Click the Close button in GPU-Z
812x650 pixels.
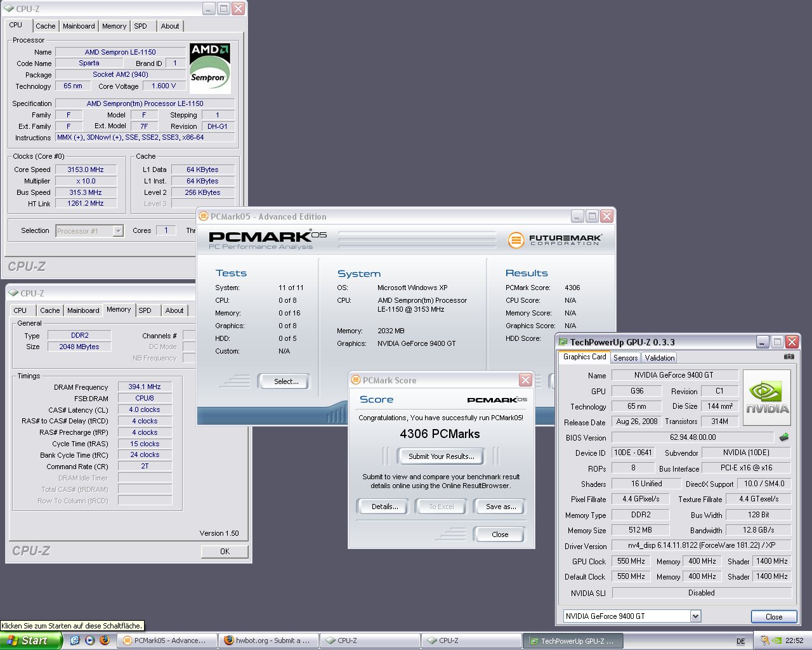774,616
